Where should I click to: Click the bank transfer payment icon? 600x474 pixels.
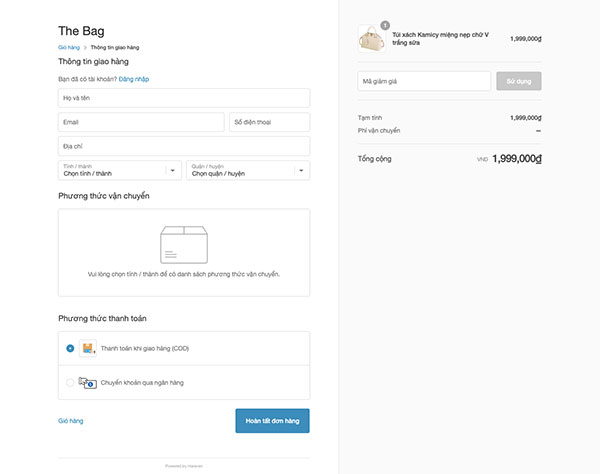pyautogui.click(x=88, y=383)
